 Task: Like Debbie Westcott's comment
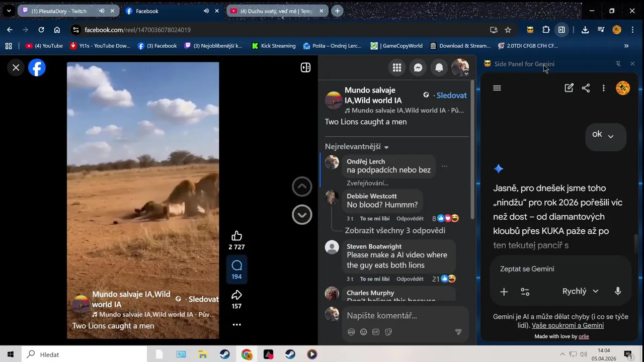(x=374, y=219)
